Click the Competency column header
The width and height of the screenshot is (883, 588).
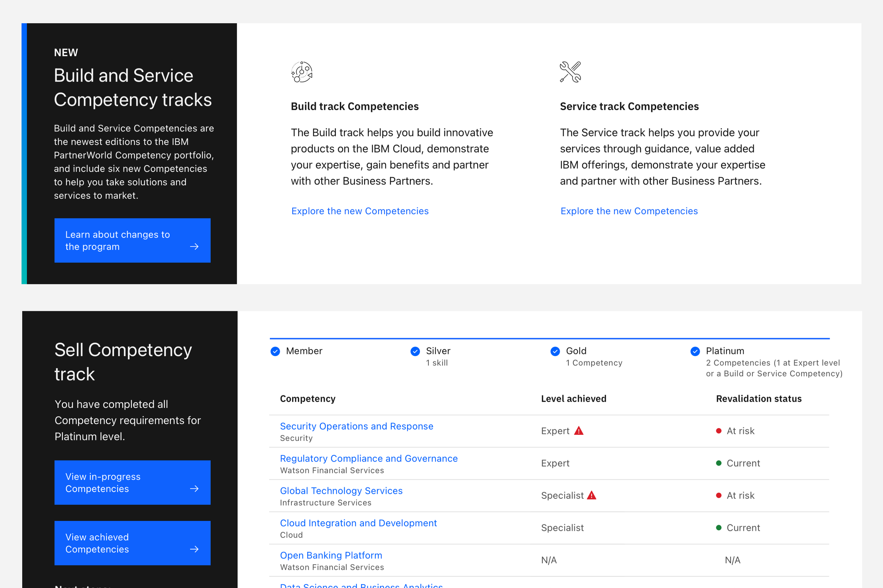point(308,398)
